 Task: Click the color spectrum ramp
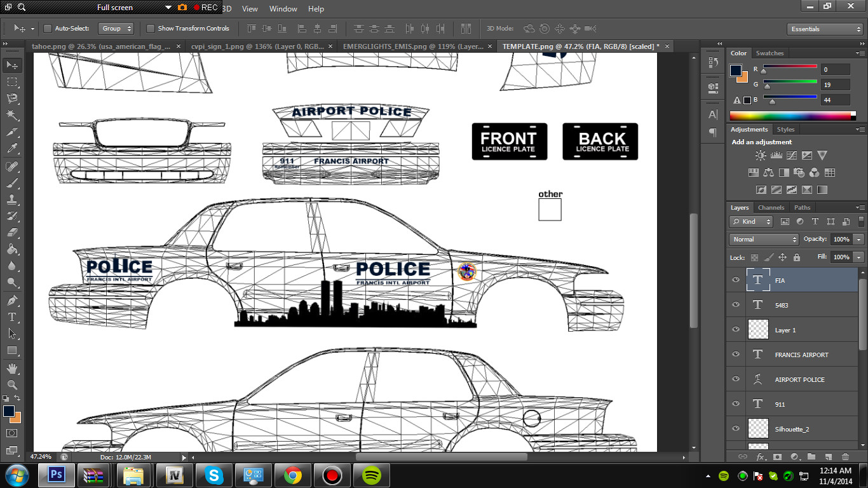tap(792, 116)
